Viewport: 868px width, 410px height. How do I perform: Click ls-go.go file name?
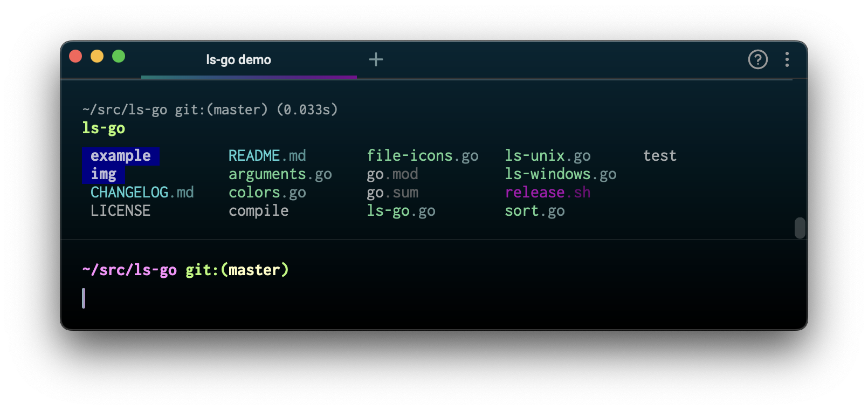(401, 211)
